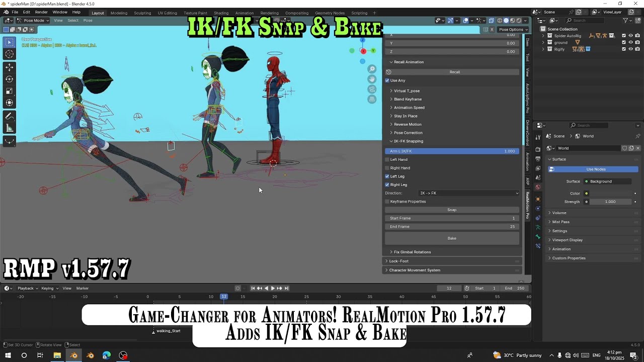The height and width of the screenshot is (362, 644).
Task: Click the Recall animation clock icon
Action: point(388,72)
